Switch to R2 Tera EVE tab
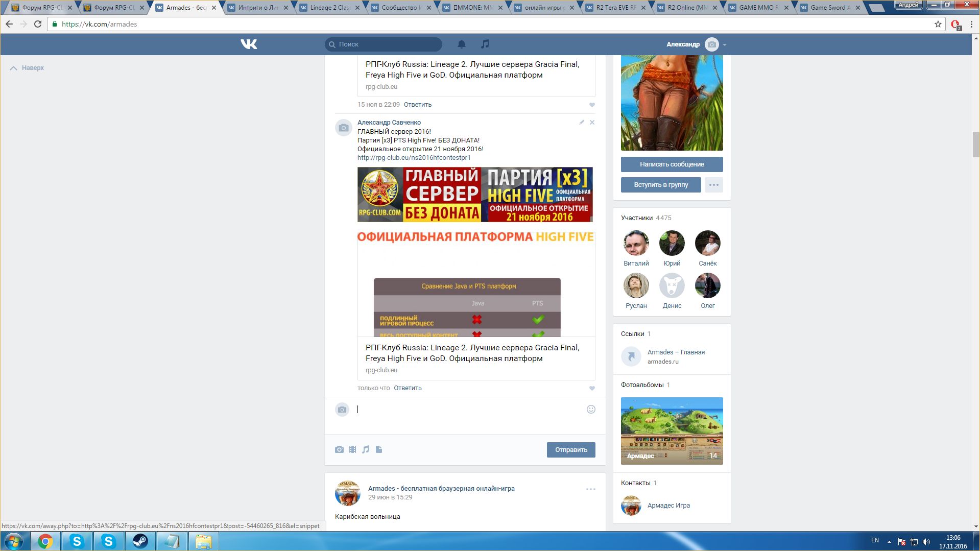980x551 pixels. pyautogui.click(x=615, y=8)
